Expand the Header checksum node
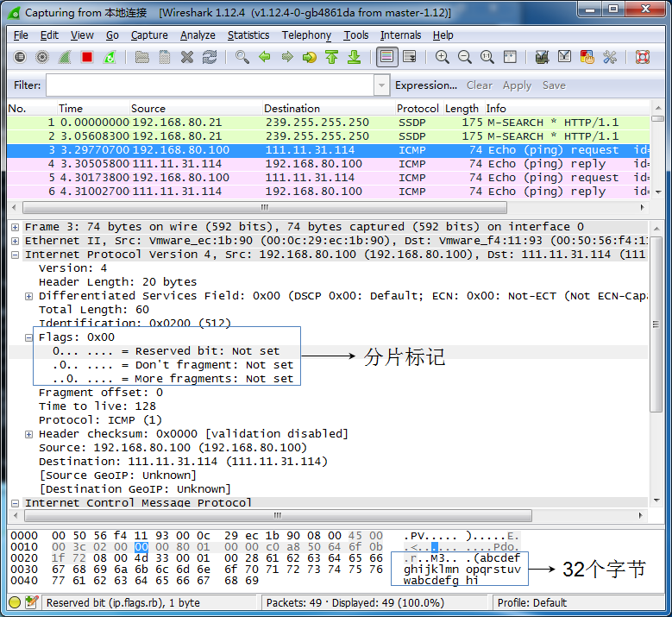This screenshot has height=617, width=672. pyautogui.click(x=28, y=434)
